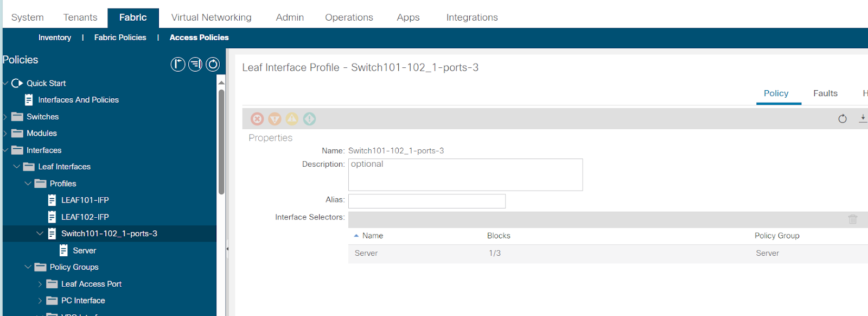Click the middle Policies panel toolbar icon
The width and height of the screenshot is (868, 316).
pyautogui.click(x=195, y=65)
